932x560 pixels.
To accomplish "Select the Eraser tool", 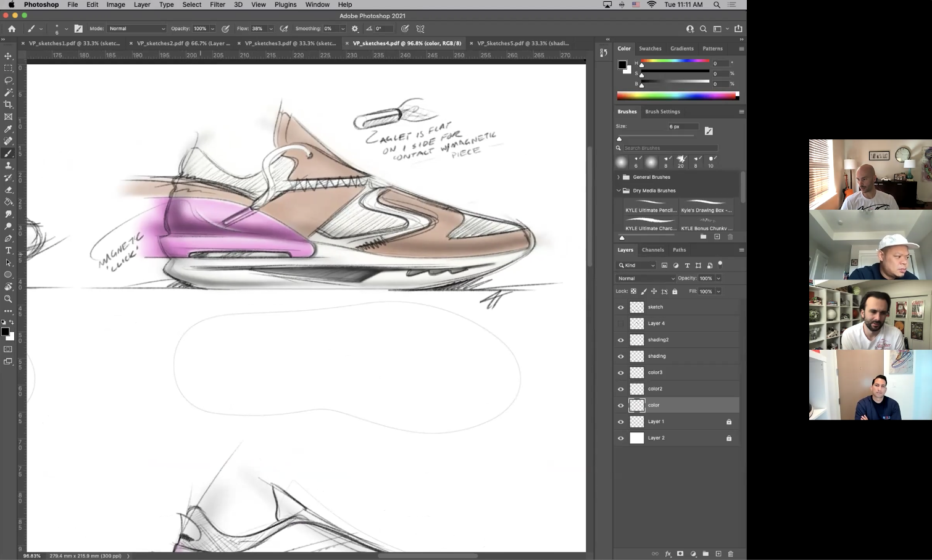I will pyautogui.click(x=8, y=189).
